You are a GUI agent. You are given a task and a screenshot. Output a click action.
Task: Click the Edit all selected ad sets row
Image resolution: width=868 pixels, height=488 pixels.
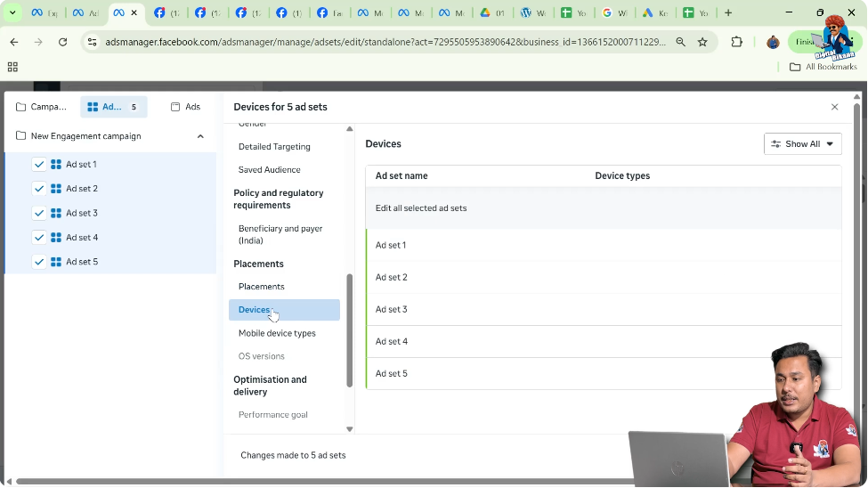604,208
